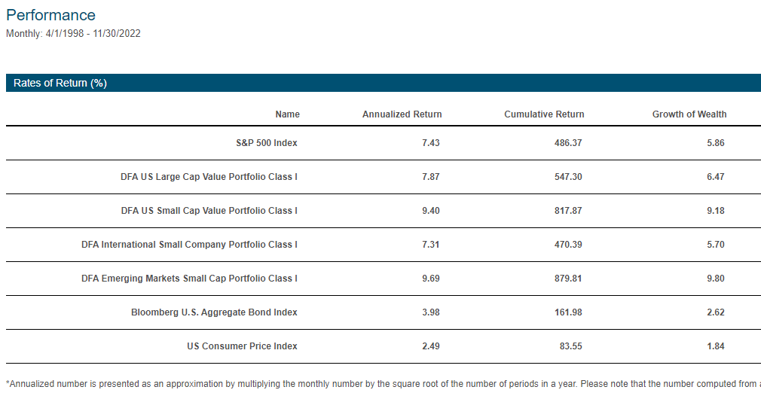Select the Name column header

click(287, 114)
